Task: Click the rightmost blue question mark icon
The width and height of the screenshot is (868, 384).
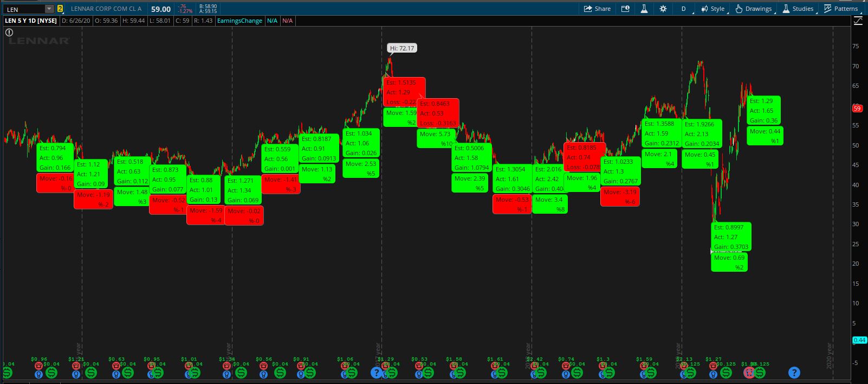Action: pyautogui.click(x=794, y=373)
